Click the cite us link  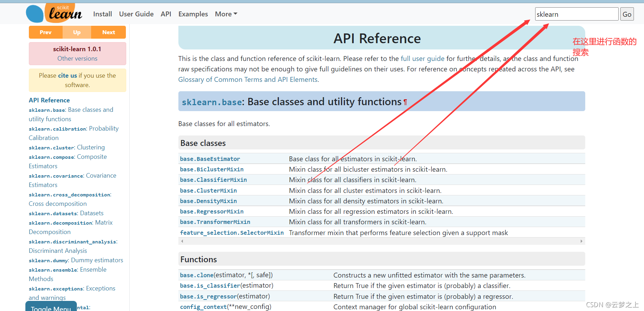67,76
